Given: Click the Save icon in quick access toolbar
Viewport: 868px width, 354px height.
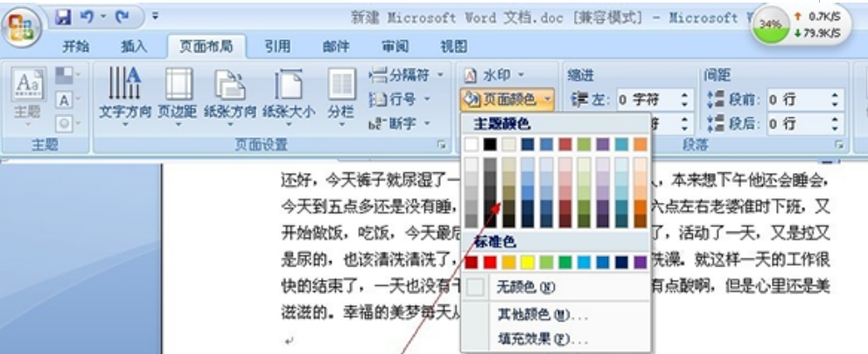Looking at the screenshot, I should coord(63,17).
